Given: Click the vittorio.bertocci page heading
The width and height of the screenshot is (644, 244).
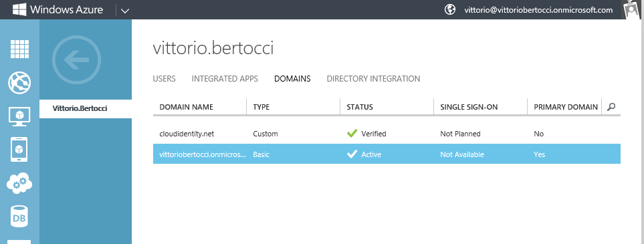Looking at the screenshot, I should click(x=213, y=49).
